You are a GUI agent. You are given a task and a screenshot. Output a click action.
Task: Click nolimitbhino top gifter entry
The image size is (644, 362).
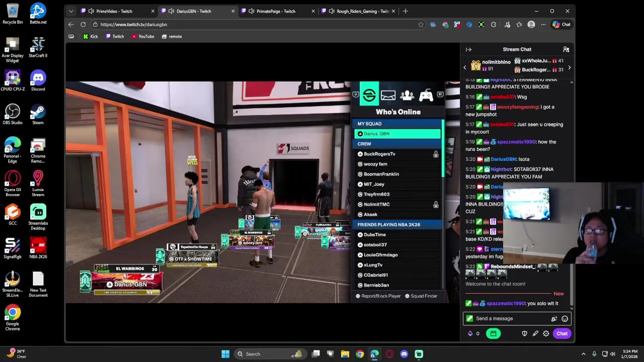491,65
